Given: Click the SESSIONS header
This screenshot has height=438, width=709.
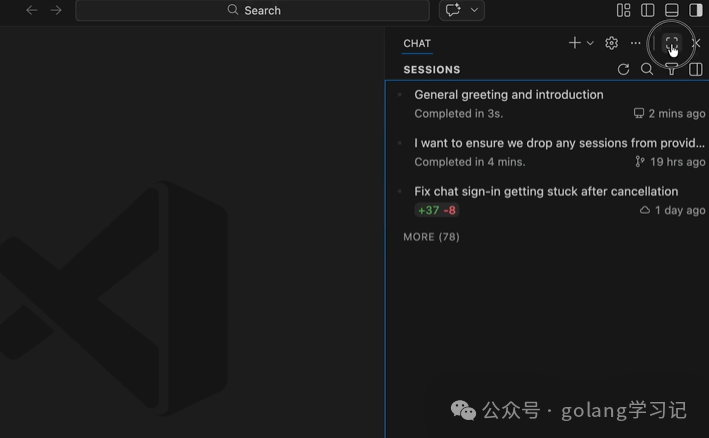Looking at the screenshot, I should 432,70.
